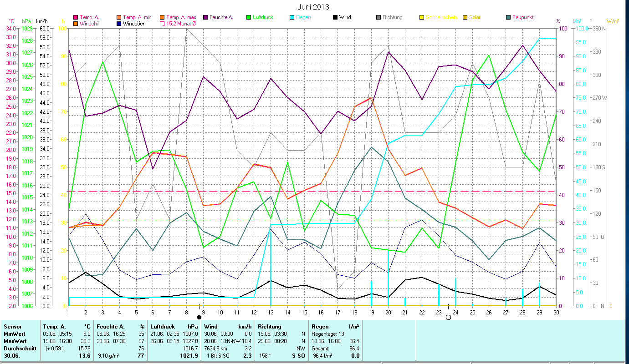The image size is (629, 364).
Task: Click the maximum temperature value "33.3"
Action: [x=86, y=341]
